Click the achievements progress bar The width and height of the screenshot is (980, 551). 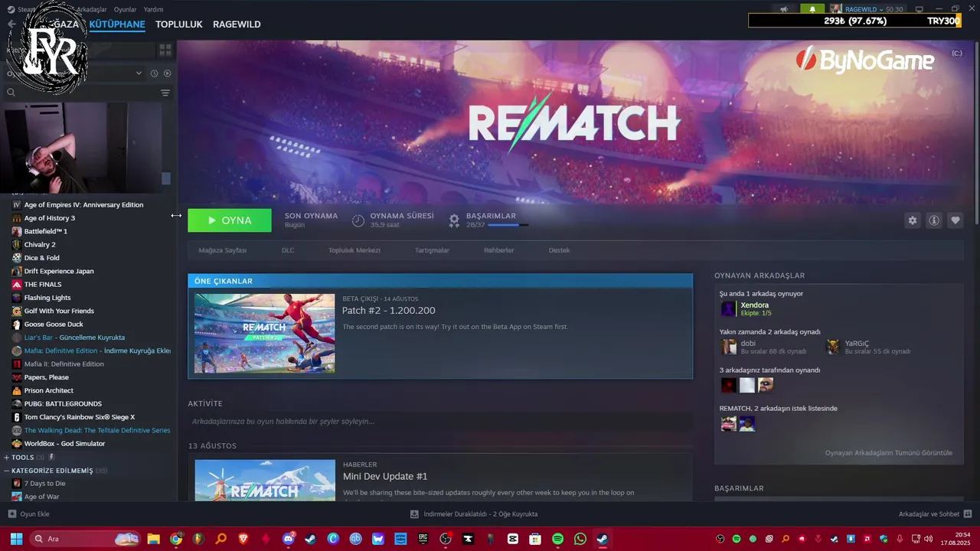(508, 225)
